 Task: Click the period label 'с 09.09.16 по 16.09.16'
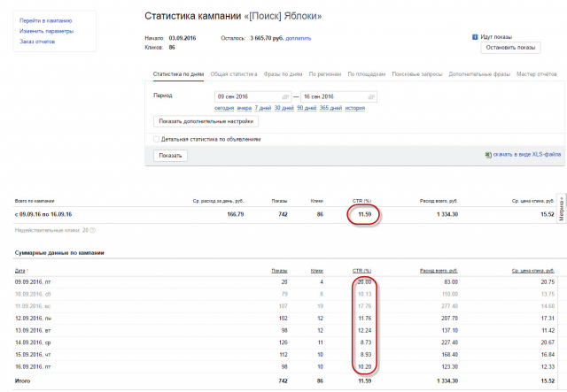[x=43, y=214]
